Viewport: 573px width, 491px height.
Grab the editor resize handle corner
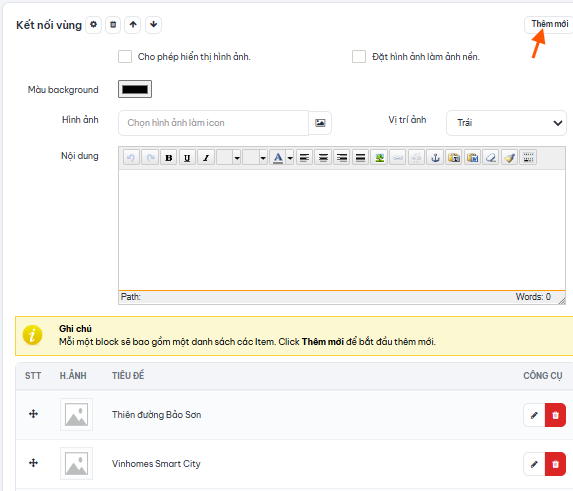tap(562, 301)
